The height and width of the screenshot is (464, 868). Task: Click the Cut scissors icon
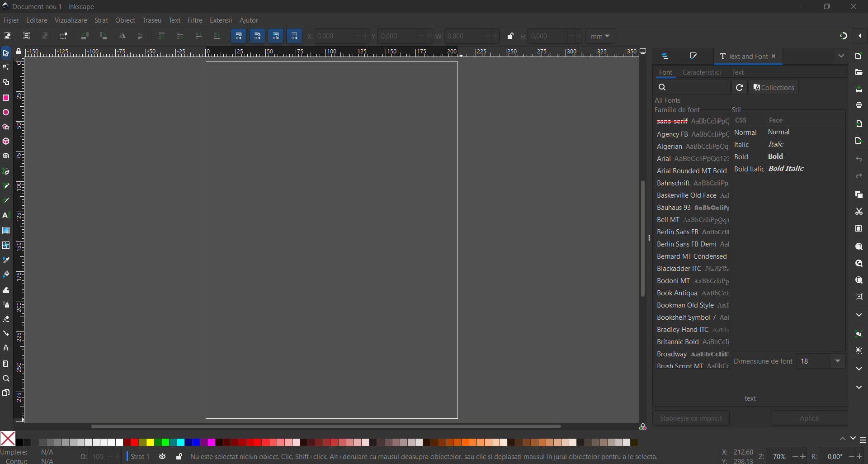click(x=859, y=212)
